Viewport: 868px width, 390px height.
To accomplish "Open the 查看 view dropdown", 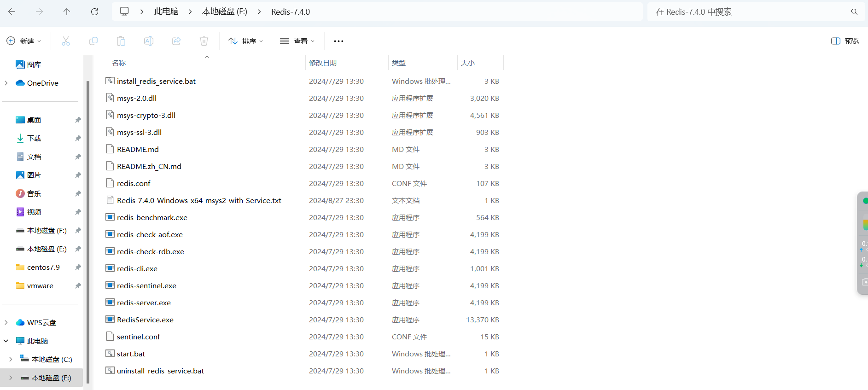I will [x=297, y=41].
